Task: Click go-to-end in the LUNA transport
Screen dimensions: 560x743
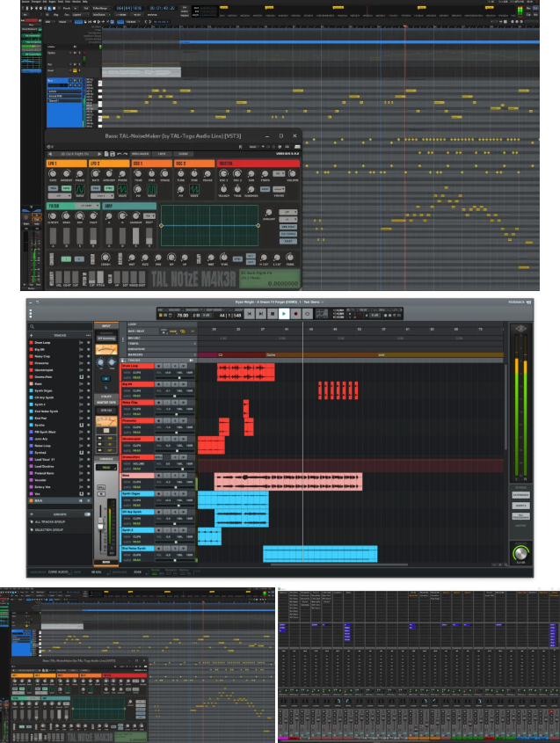Action: (260, 314)
